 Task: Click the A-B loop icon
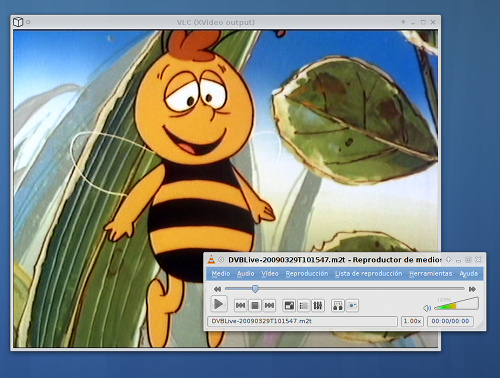[338, 305]
